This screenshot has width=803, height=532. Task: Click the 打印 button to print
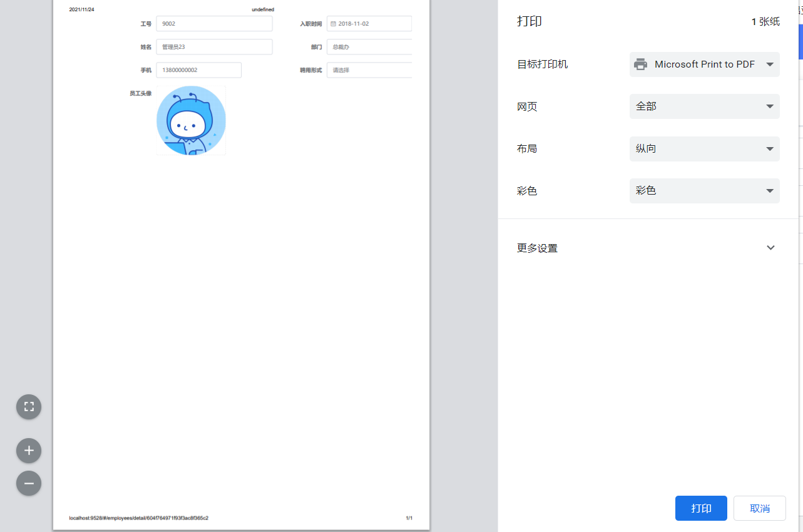pyautogui.click(x=700, y=508)
